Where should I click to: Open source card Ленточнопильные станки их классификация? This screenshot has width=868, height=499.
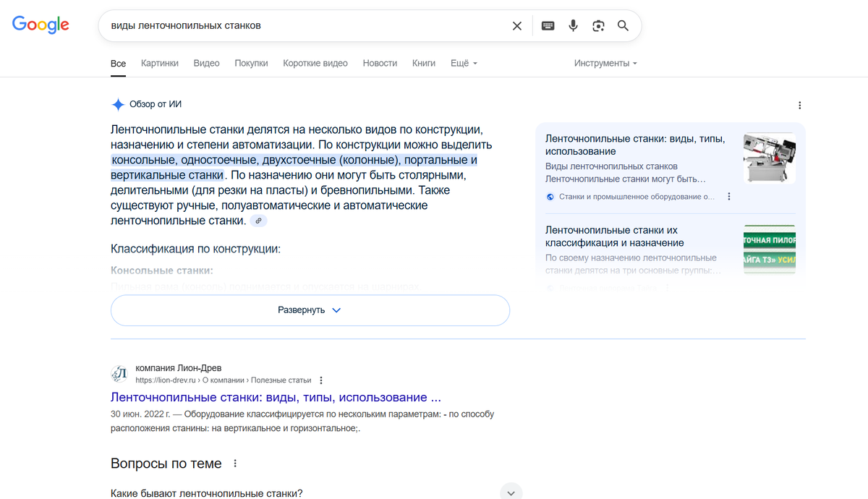[614, 236]
